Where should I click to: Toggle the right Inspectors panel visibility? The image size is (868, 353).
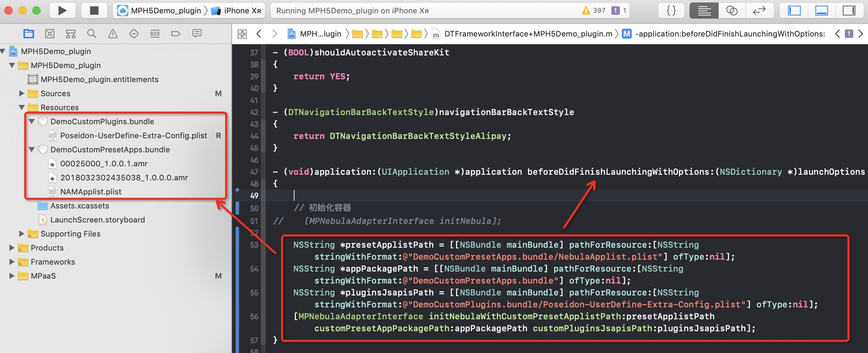coord(849,11)
